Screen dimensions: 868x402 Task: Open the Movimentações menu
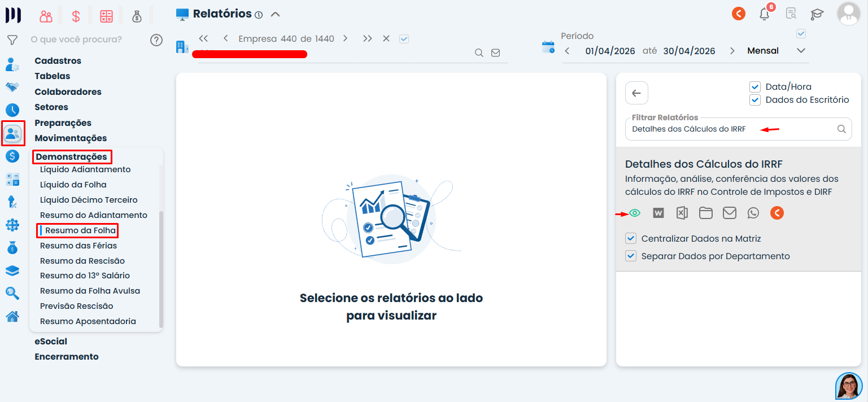71,138
